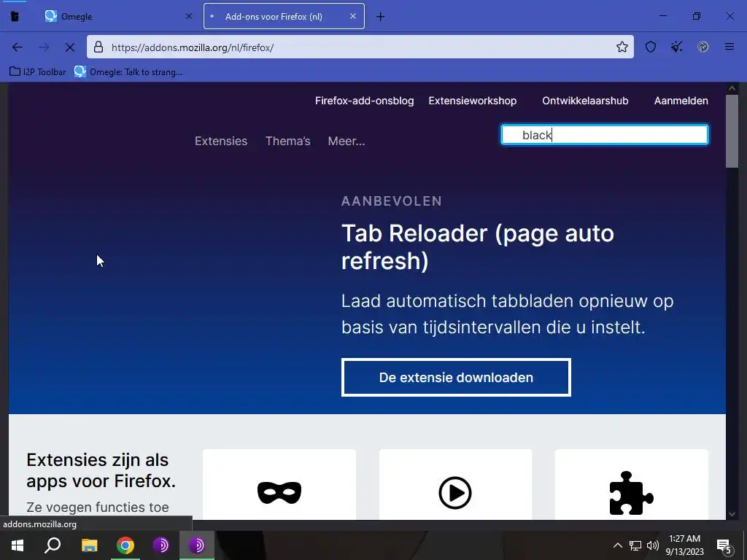Click the disabled forward arrow button
Viewport: 747px width, 560px height.
tap(44, 47)
